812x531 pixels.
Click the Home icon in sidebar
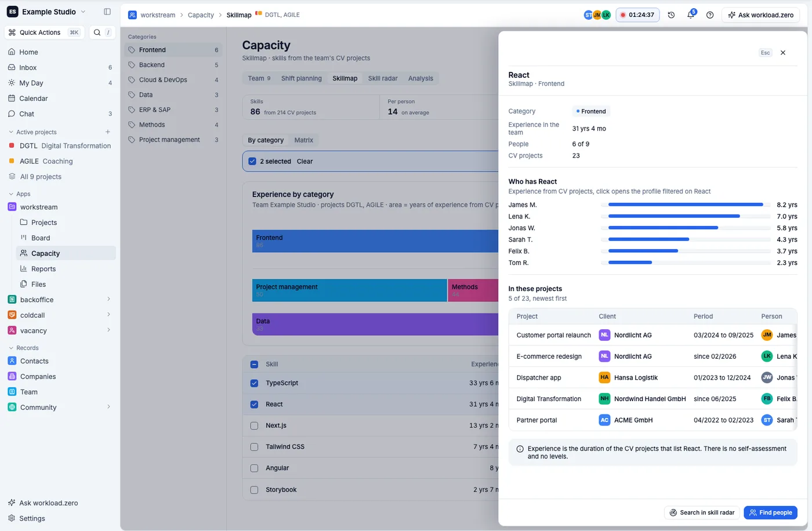pos(12,52)
